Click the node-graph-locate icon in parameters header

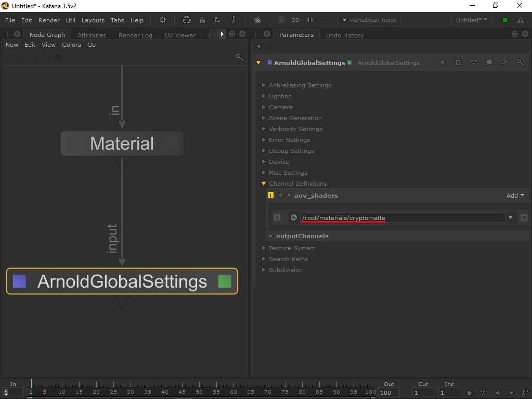(x=474, y=62)
